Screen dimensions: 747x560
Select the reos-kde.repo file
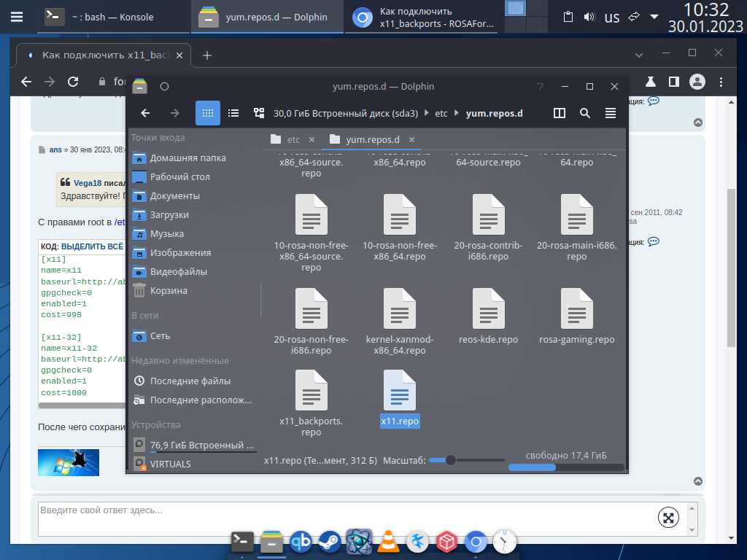(488, 316)
